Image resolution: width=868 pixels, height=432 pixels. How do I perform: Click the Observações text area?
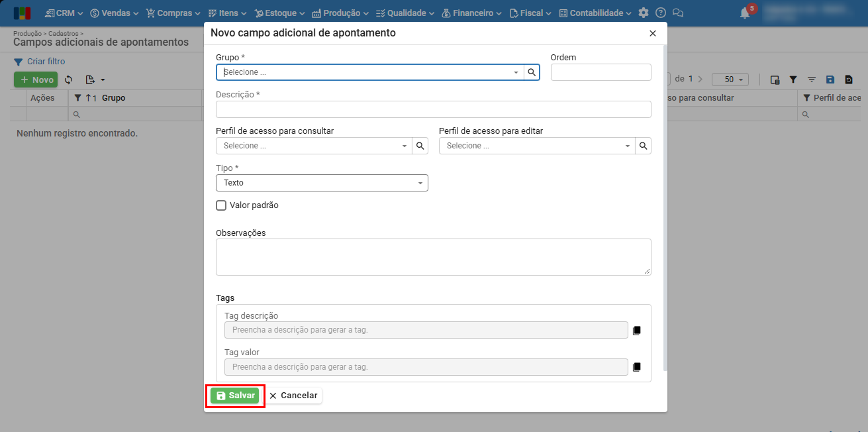click(x=433, y=256)
